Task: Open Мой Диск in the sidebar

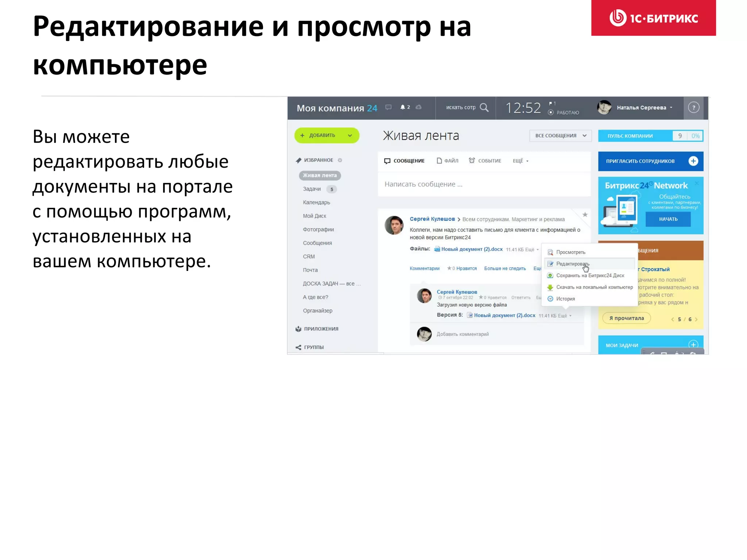Action: point(314,216)
